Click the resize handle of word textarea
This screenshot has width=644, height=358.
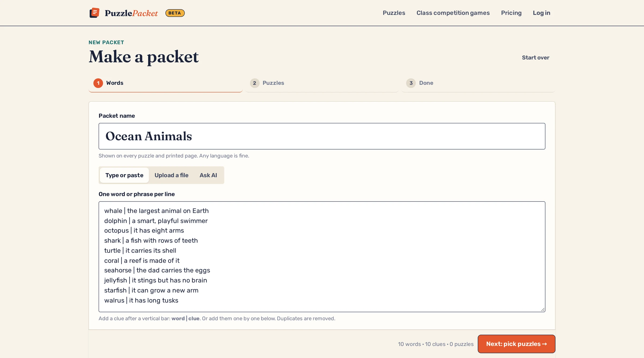coord(543,309)
